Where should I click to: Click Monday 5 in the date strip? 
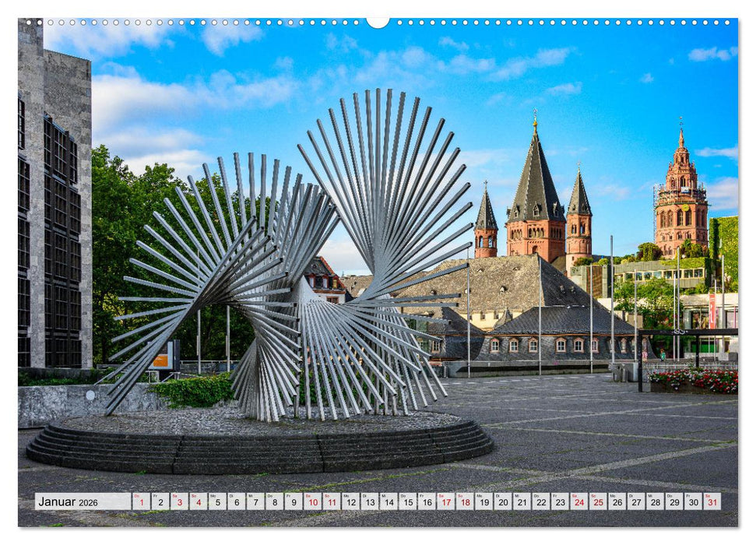[x=219, y=503]
